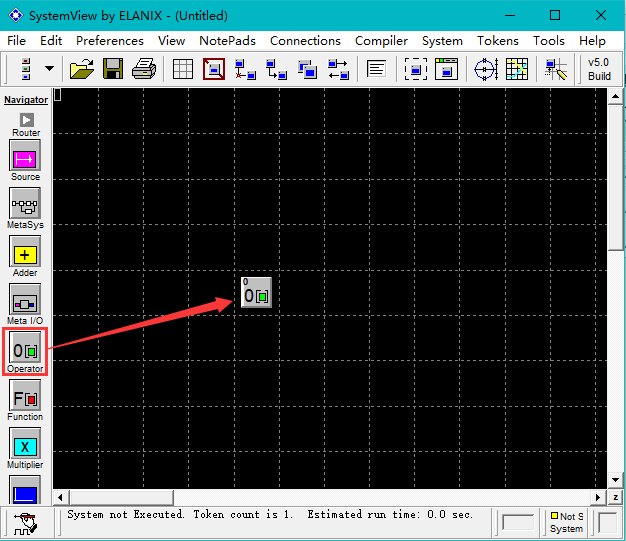The image size is (626, 541).
Task: Click the horizontal scrollbar thumb
Action: (x=121, y=497)
